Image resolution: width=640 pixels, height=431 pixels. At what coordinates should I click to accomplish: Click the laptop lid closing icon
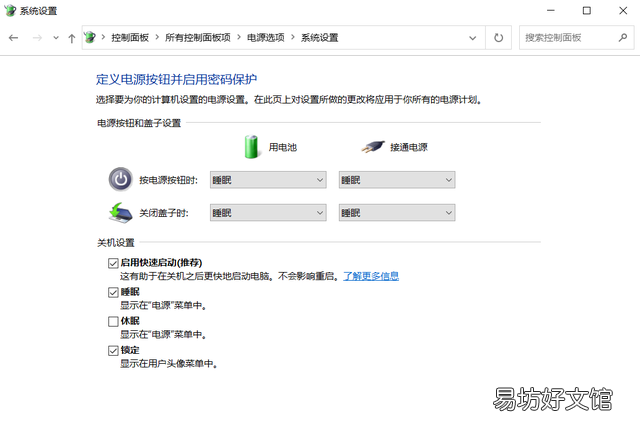[120, 213]
